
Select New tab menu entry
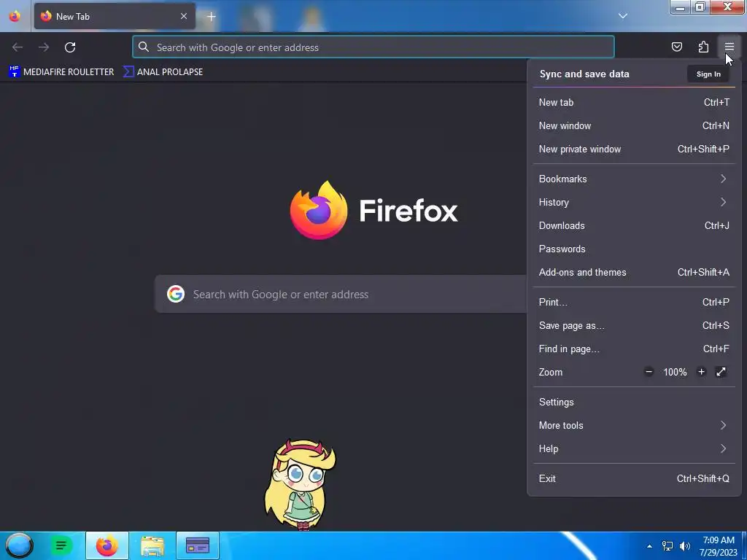pos(634,102)
